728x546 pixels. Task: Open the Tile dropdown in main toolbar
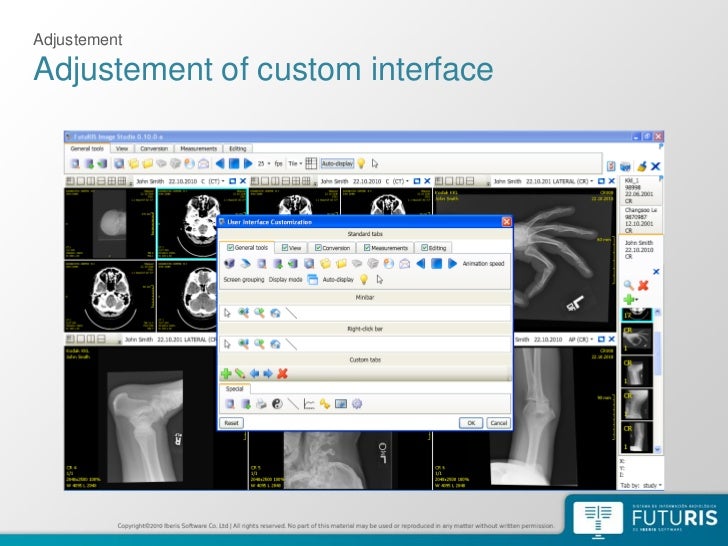pyautogui.click(x=295, y=163)
